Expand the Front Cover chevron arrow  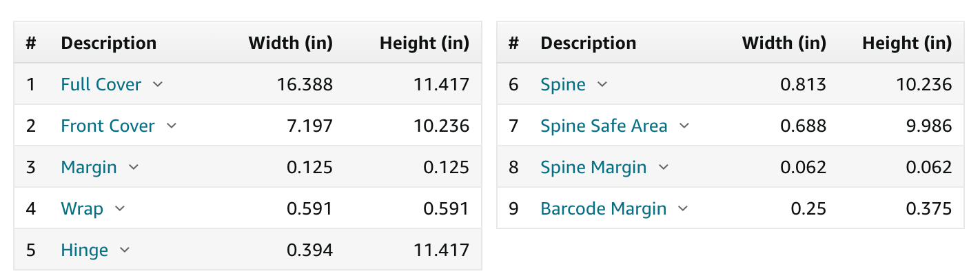coord(172,126)
